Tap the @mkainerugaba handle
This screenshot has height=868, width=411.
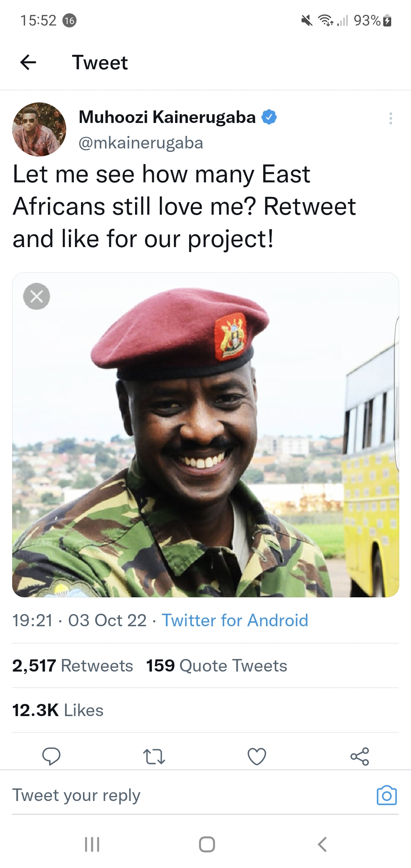pyautogui.click(x=141, y=143)
